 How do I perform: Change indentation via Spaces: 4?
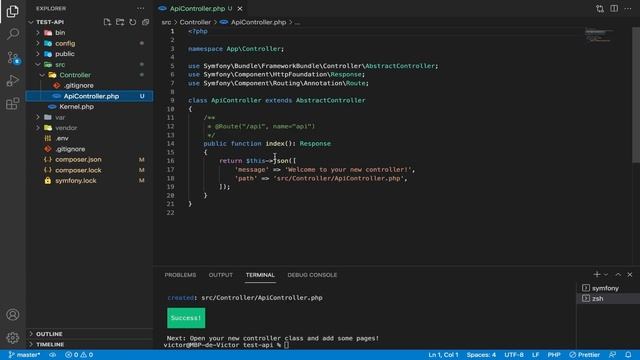(481, 355)
